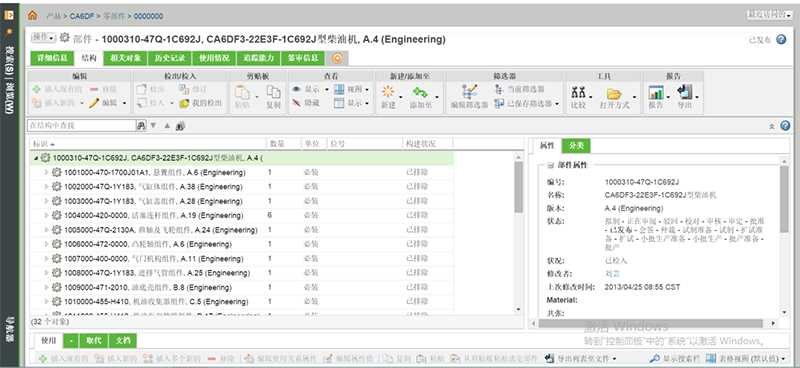This screenshot has height=368, width=800.
Task: Expand the 1009000-471-2010 油底壳组件 row
Action: 46,287
